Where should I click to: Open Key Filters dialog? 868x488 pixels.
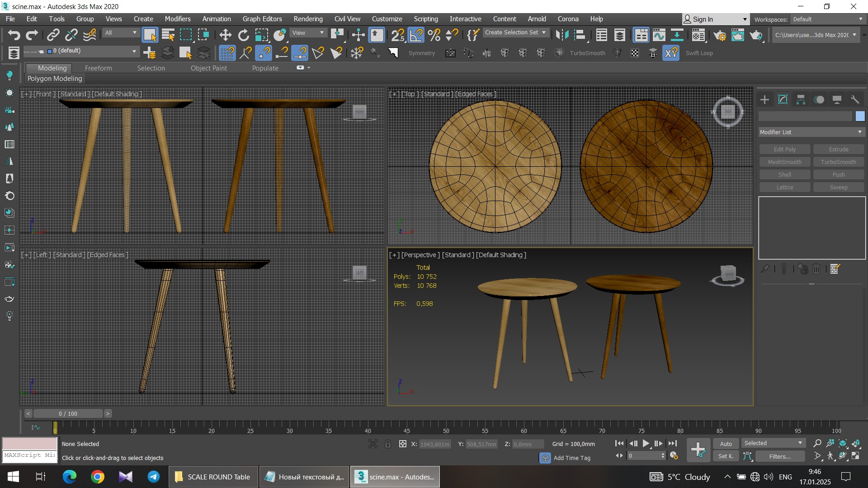point(779,456)
